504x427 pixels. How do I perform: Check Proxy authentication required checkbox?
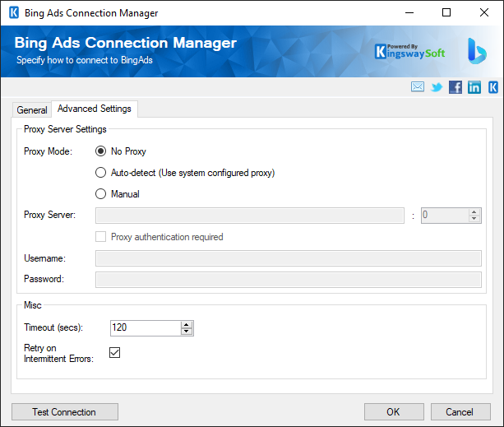click(x=100, y=237)
